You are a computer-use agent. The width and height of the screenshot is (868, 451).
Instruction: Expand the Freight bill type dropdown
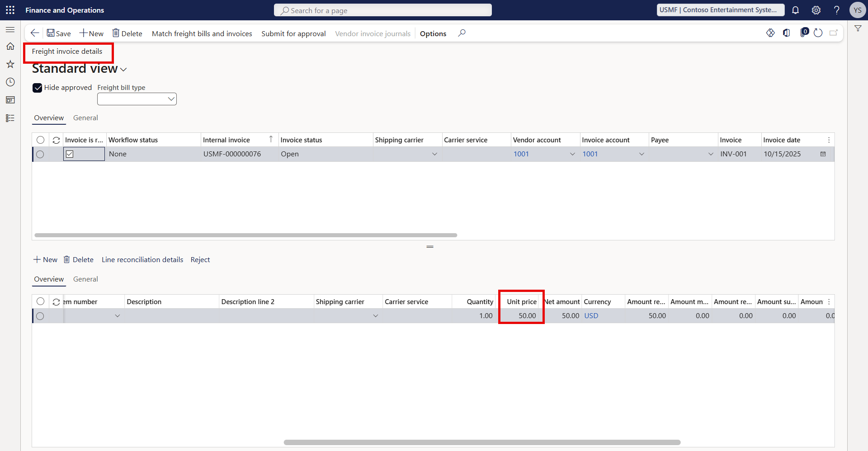pyautogui.click(x=171, y=99)
